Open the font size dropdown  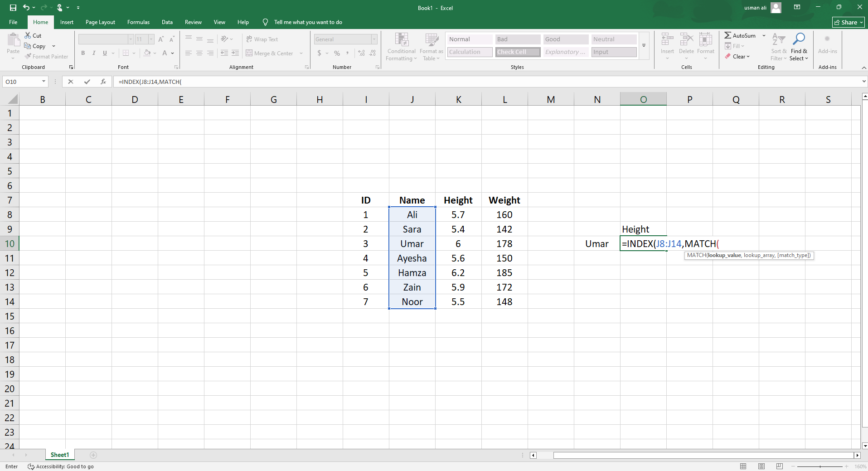[151, 39]
